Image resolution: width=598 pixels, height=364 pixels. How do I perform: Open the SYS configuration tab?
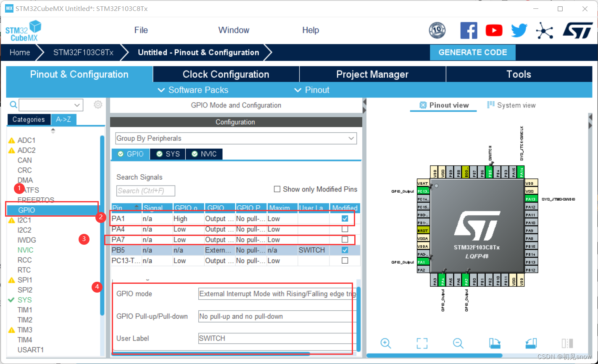click(168, 154)
